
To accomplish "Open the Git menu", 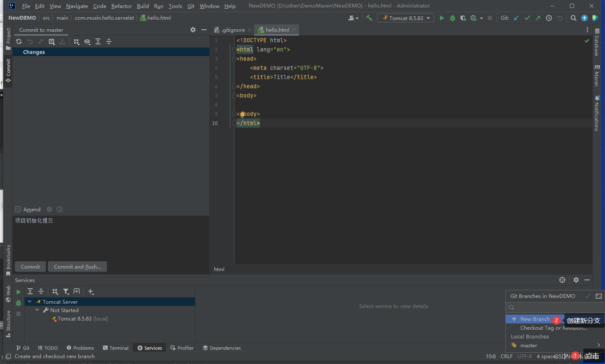I will (x=191, y=6).
